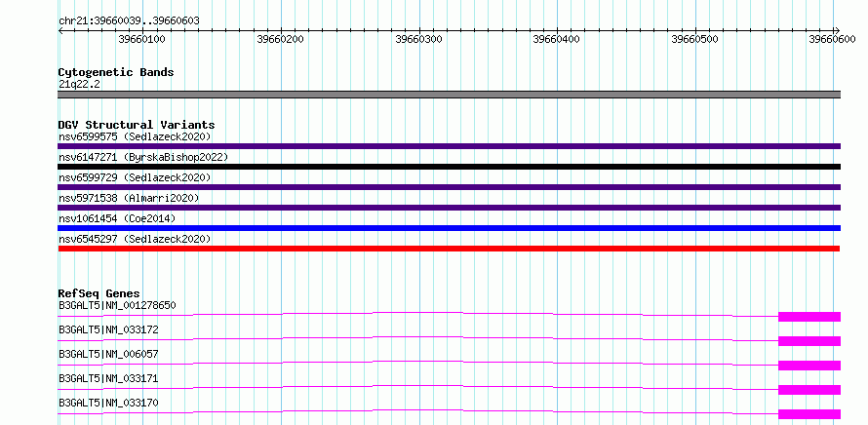
Task: Click the magenta exon block of NM_033172
Action: [809, 341]
